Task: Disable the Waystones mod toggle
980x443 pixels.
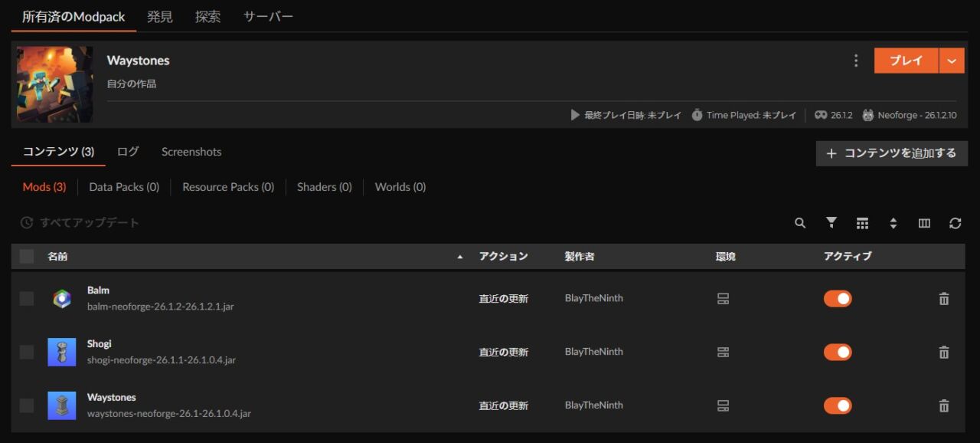Action: 838,405
